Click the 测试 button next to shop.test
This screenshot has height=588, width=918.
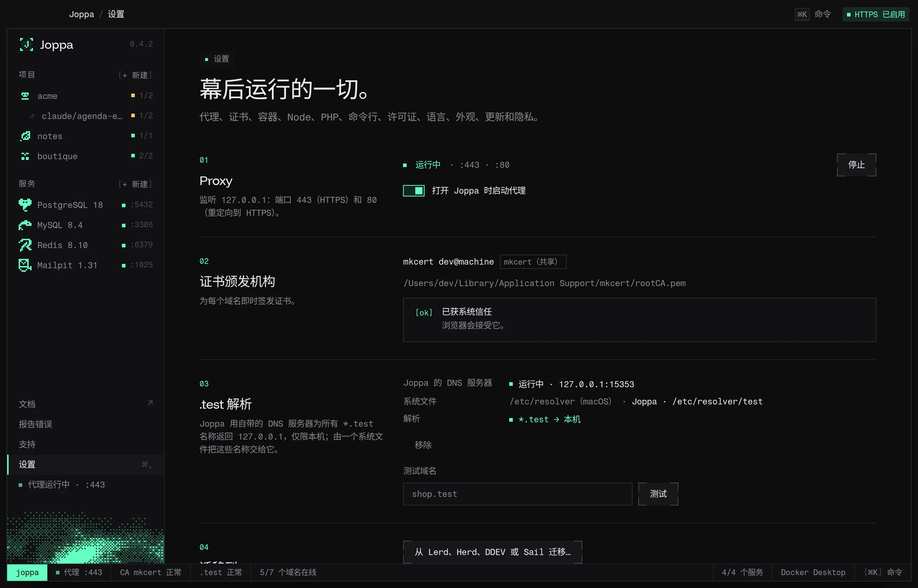[x=658, y=494]
